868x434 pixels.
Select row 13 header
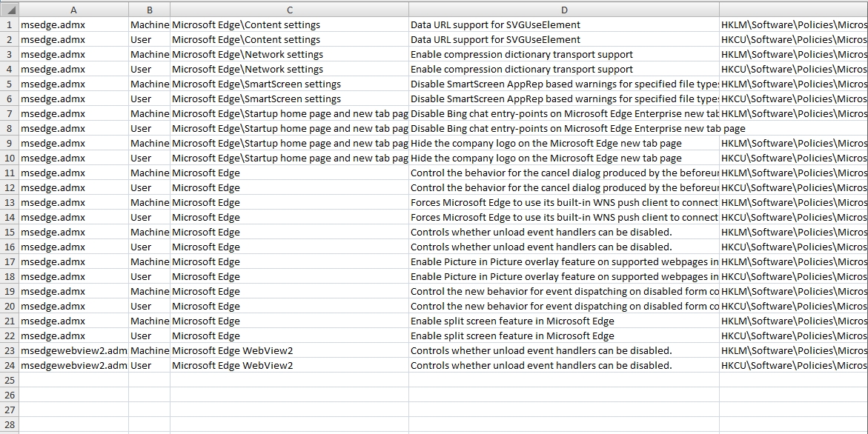(x=10, y=202)
